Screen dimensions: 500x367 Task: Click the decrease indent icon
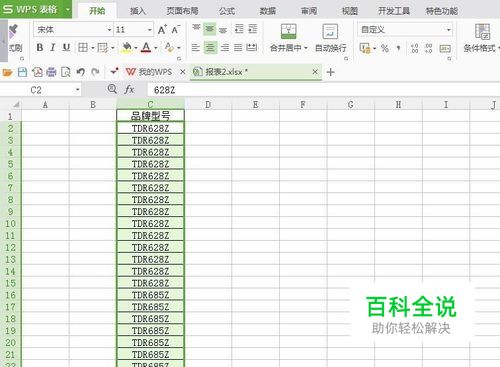tap(239, 29)
